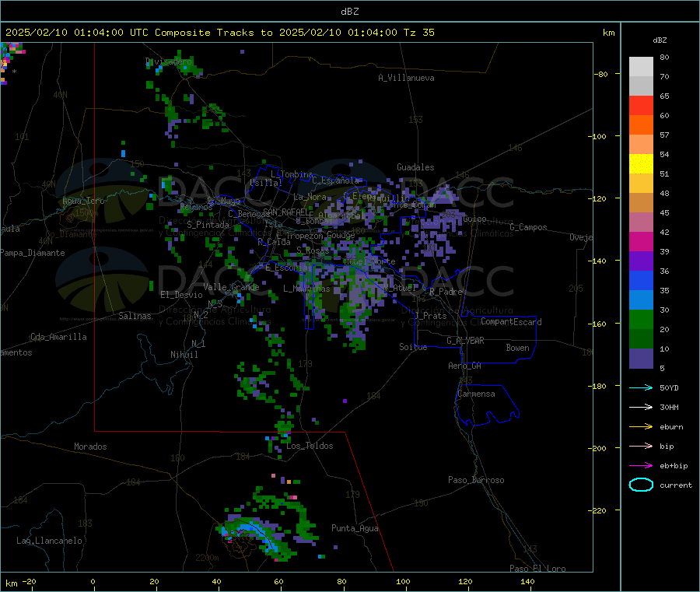Screen dimensions: 700x592
Task: Click the Paso_El_Loro map label
Action: pyautogui.click(x=538, y=569)
